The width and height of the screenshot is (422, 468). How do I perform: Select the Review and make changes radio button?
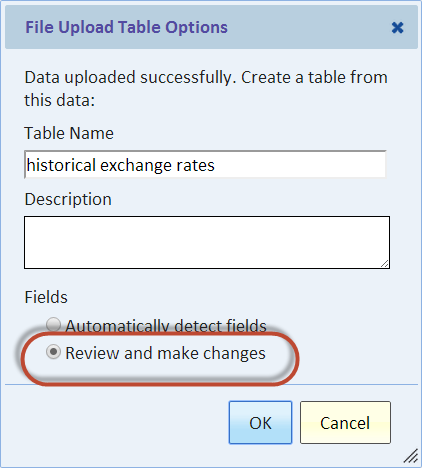[53, 352]
